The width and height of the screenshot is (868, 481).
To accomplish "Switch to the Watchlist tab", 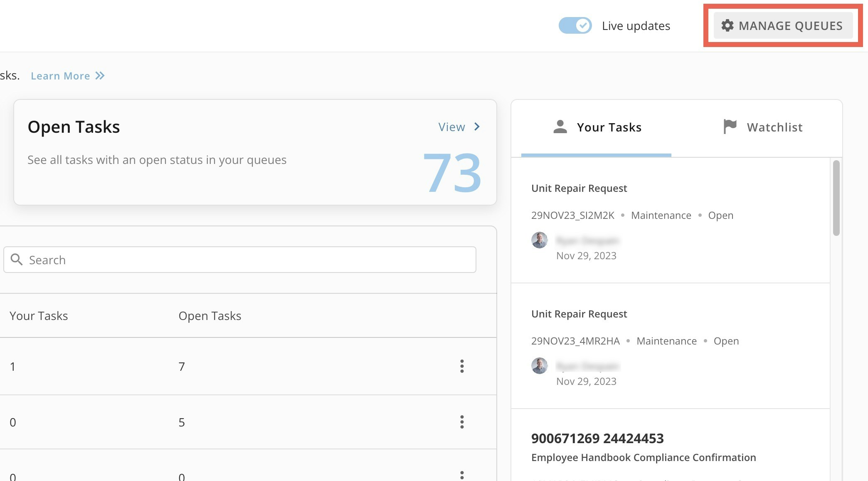I will [x=774, y=127].
